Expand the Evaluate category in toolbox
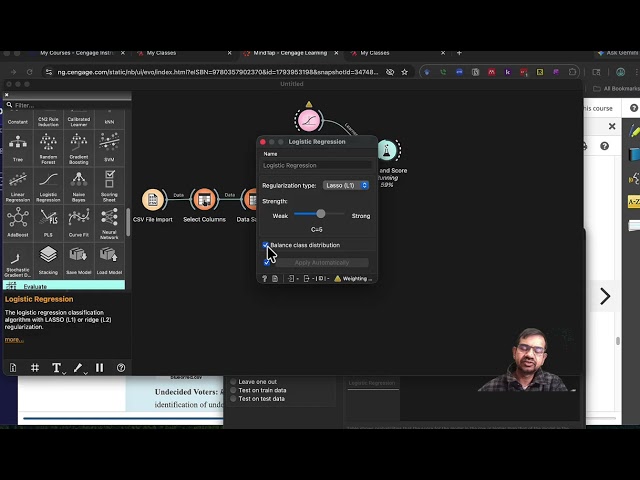640x480 pixels. point(64,286)
